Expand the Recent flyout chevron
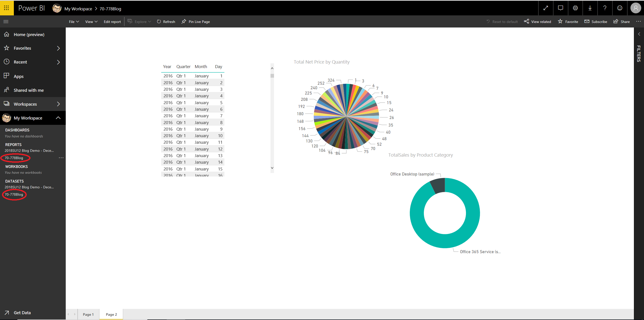 (x=58, y=62)
